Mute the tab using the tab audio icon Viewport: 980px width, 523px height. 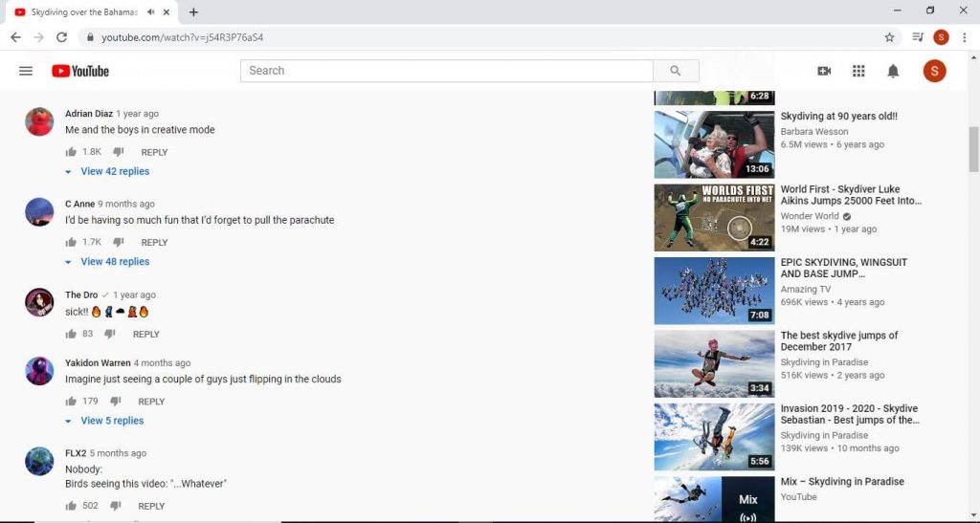[151, 11]
